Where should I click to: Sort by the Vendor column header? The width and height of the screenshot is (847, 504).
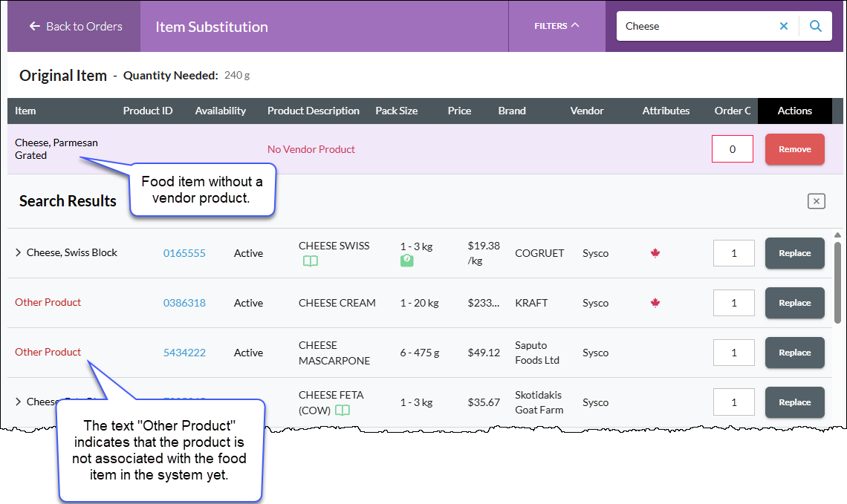point(587,111)
